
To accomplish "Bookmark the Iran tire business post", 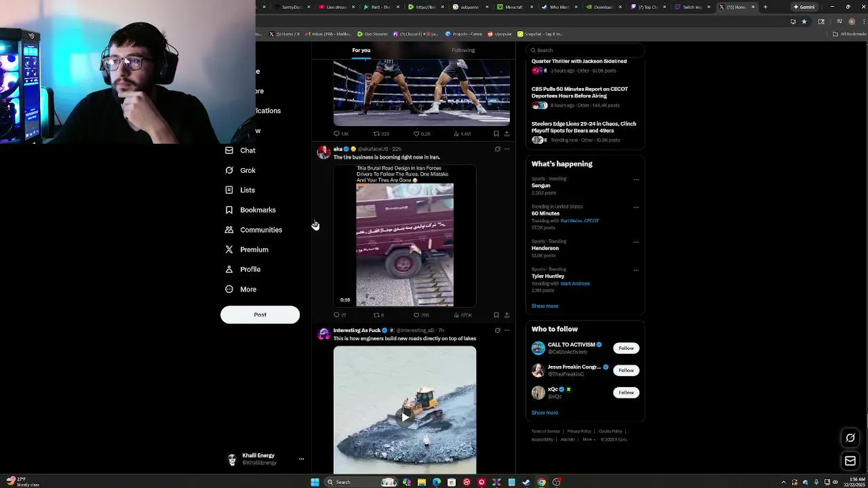I will (496, 315).
